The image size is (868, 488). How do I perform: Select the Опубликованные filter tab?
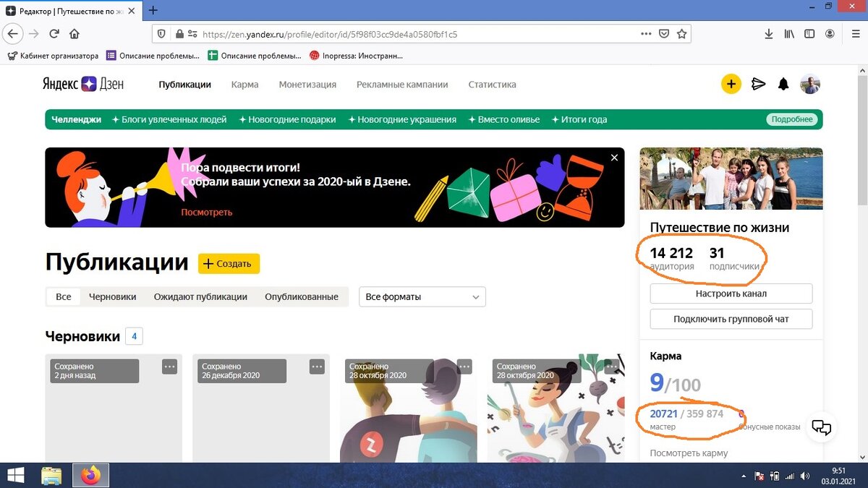coord(302,296)
